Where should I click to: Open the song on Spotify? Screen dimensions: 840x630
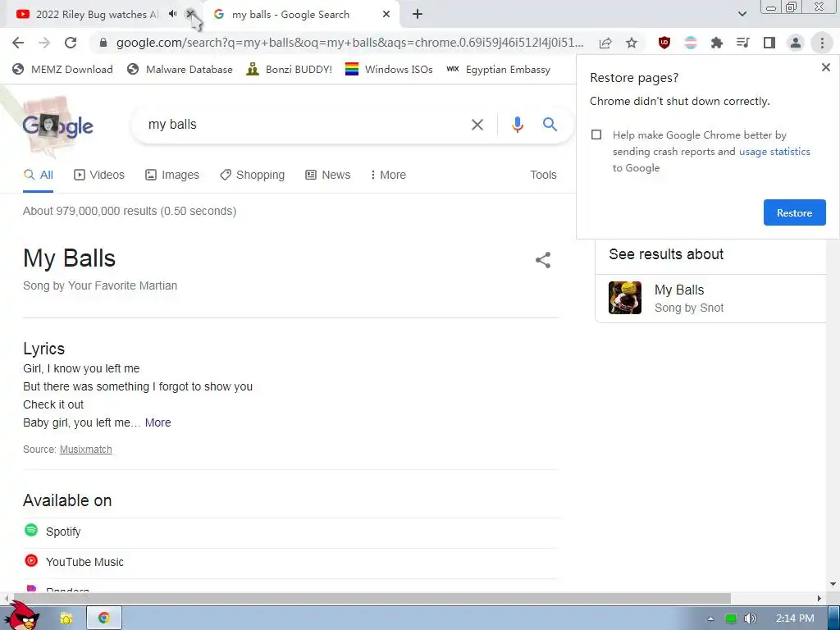[291, 532]
